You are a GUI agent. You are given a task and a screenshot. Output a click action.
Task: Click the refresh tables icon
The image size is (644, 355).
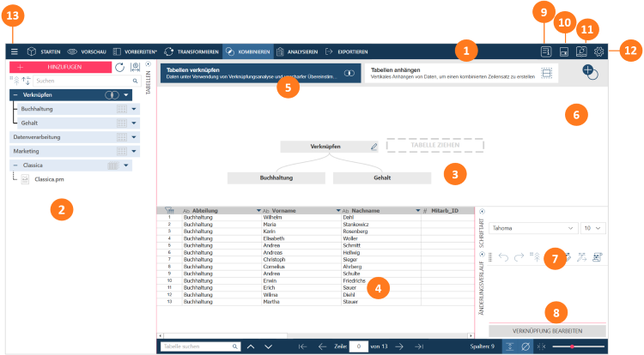coord(118,66)
